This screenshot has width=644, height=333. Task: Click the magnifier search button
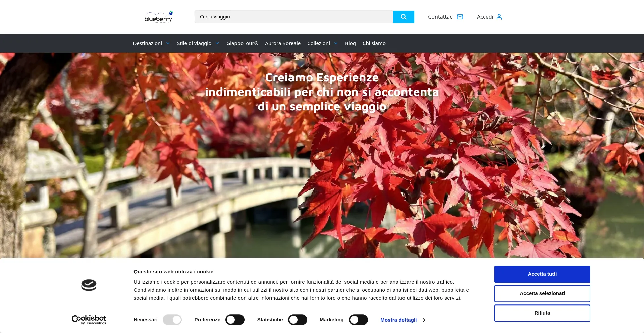(x=404, y=17)
